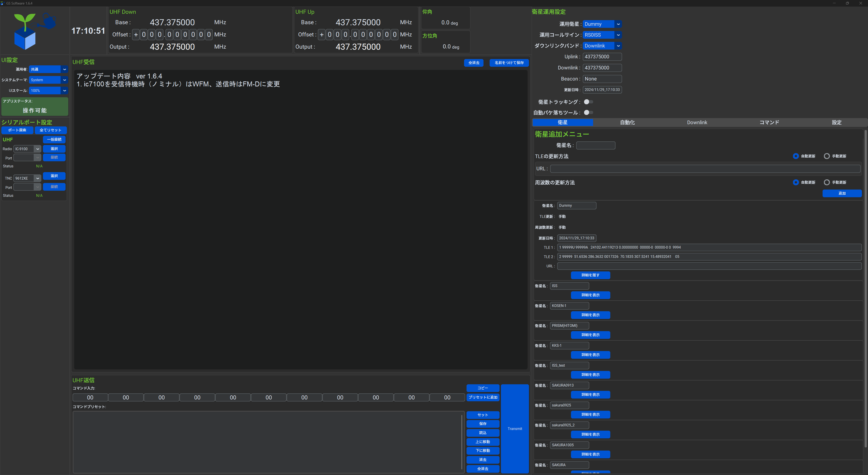Enable the 自動パケ落ちツール switch
Image resolution: width=868 pixels, height=475 pixels.
(588, 113)
